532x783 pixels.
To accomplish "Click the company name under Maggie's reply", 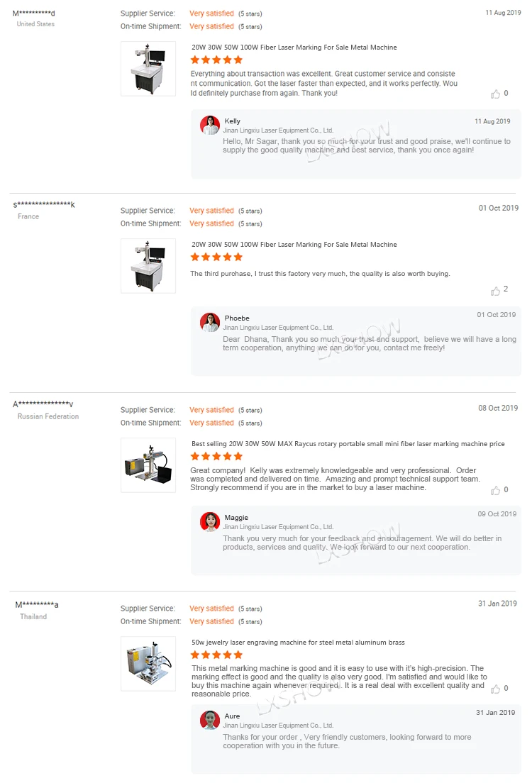I will pyautogui.click(x=278, y=527).
